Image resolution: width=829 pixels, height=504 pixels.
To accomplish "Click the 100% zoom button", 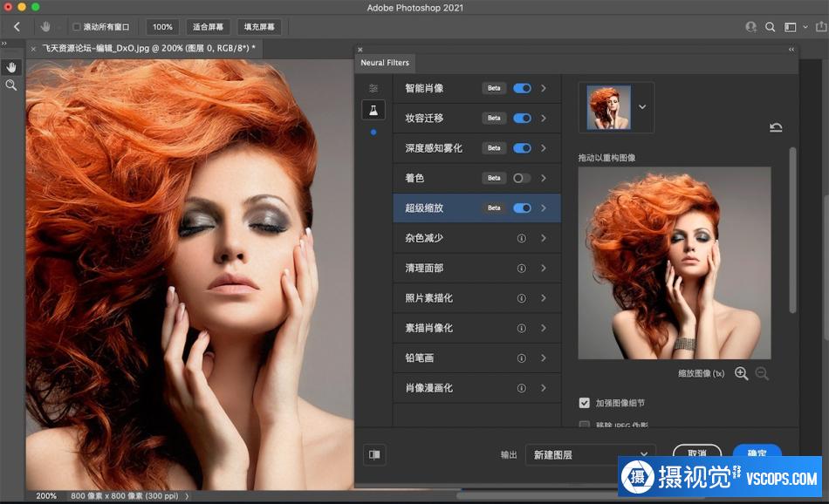I will [x=162, y=26].
